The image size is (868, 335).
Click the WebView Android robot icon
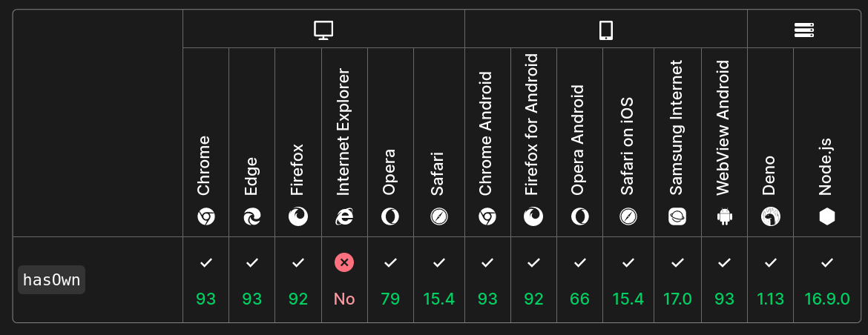tap(724, 216)
